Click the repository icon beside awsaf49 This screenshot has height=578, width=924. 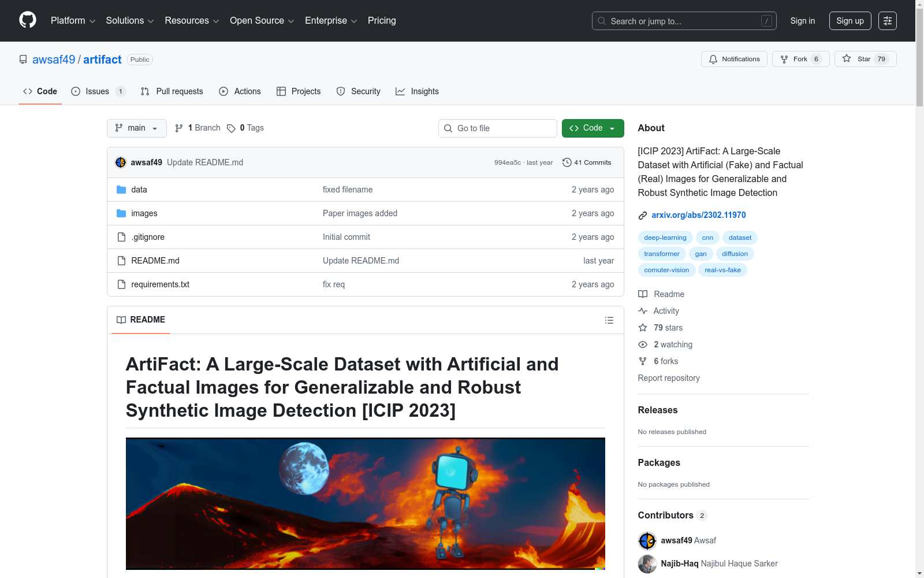[23, 60]
